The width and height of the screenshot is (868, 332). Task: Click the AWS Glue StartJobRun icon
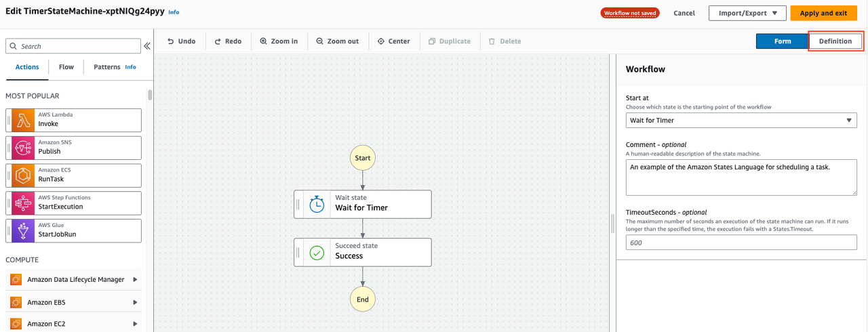(x=24, y=231)
